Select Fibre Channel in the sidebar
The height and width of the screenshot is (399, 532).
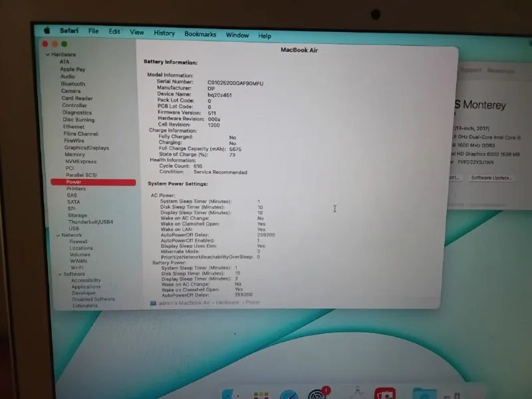tap(80, 134)
